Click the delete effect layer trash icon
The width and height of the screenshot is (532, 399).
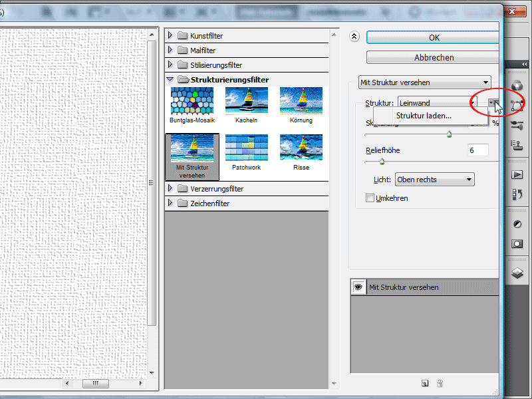(440, 384)
